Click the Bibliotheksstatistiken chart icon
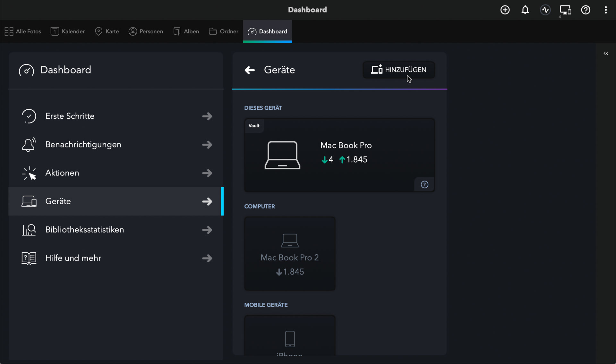The image size is (616, 364). (29, 230)
